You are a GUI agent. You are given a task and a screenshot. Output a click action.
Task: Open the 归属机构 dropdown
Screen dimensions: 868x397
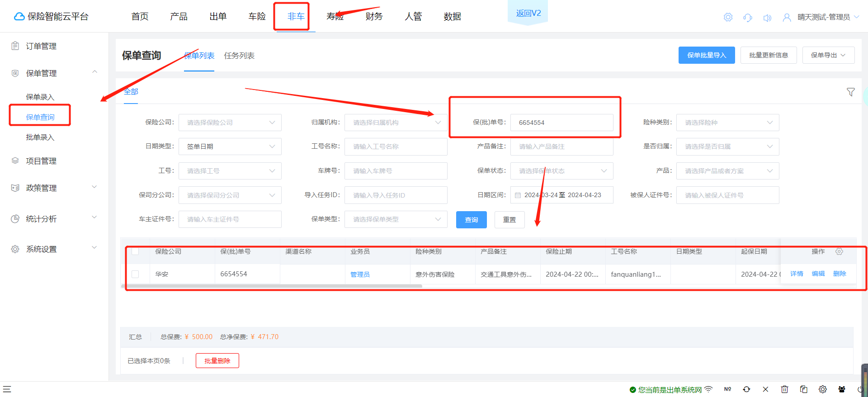point(396,123)
